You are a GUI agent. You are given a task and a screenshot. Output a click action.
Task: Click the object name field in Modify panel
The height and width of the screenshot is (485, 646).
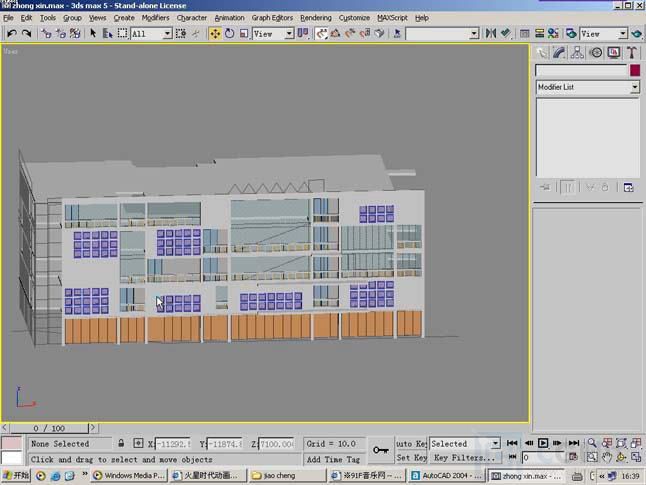[581, 70]
